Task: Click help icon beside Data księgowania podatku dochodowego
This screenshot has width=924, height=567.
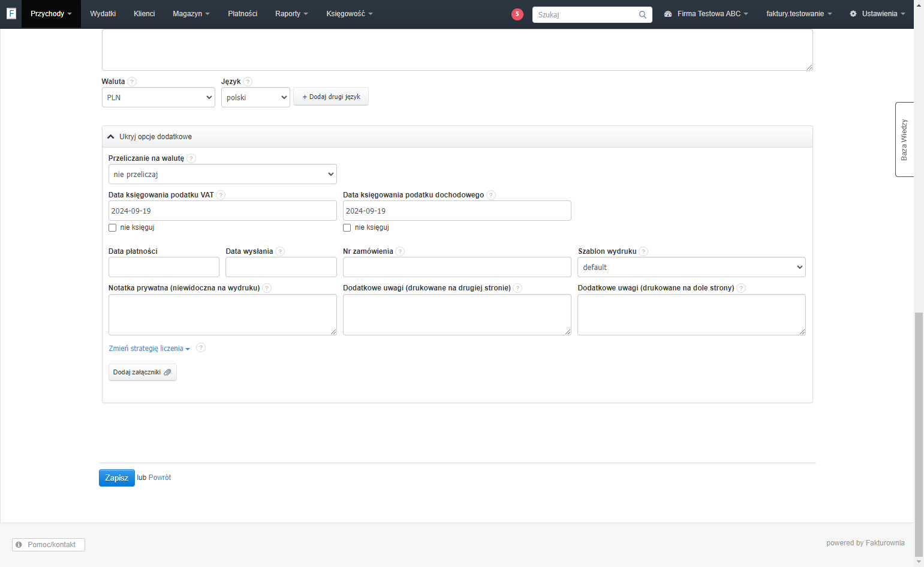Action: point(491,195)
